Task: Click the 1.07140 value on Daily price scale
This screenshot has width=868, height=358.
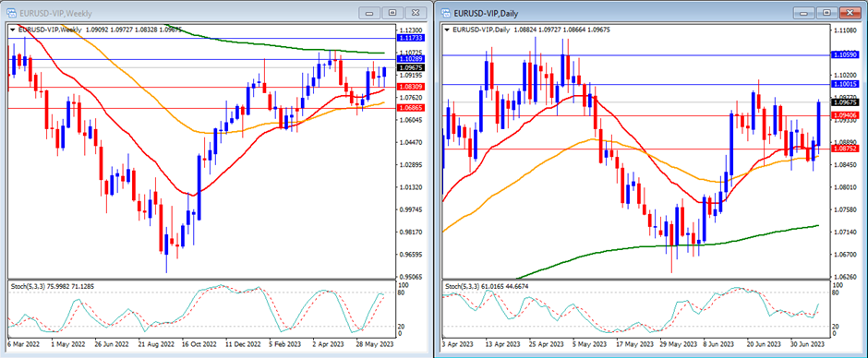Action: click(x=845, y=233)
